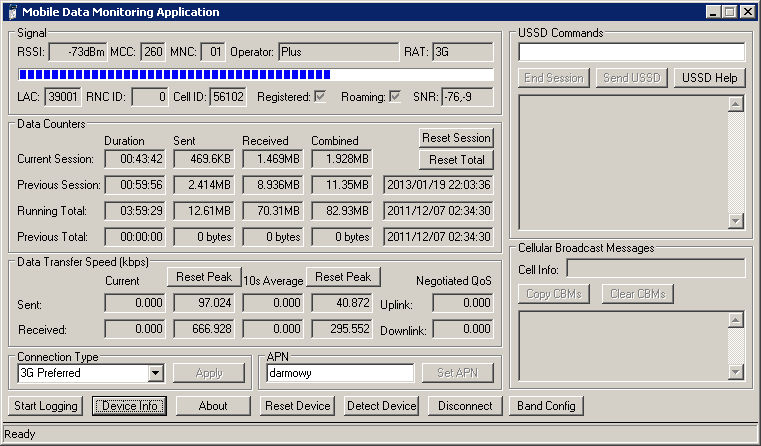The image size is (761, 446).
Task: Click the app icon in the title bar
Action: tap(10, 12)
